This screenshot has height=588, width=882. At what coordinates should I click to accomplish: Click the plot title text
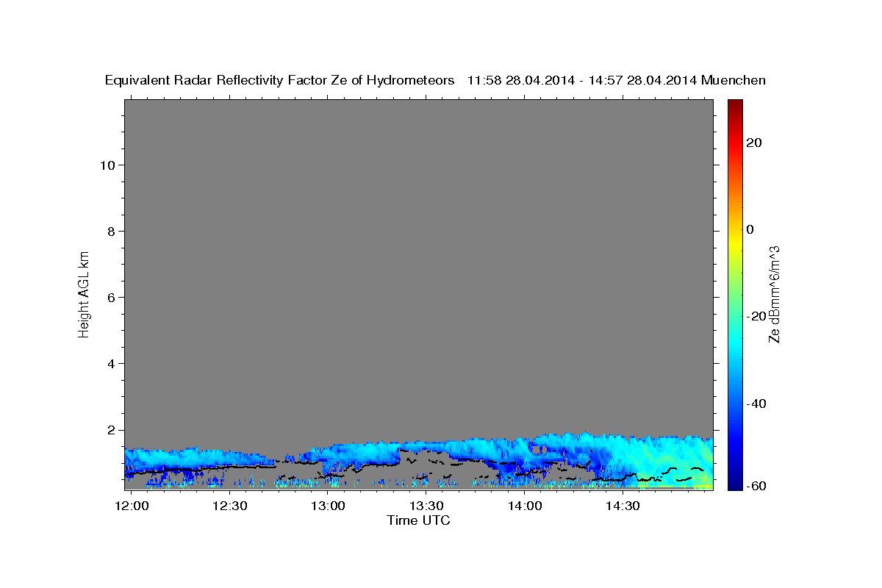pyautogui.click(x=435, y=81)
